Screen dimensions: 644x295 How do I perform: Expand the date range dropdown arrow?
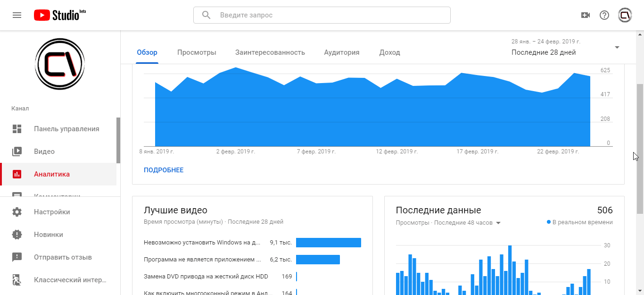617,47
